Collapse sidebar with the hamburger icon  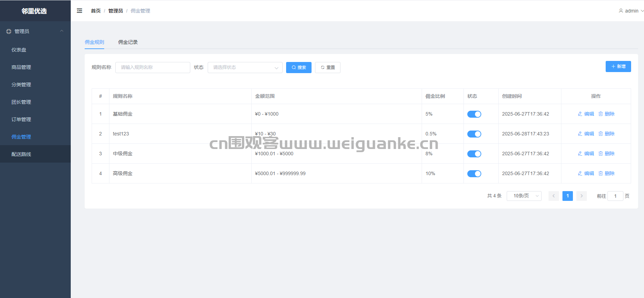coord(79,11)
